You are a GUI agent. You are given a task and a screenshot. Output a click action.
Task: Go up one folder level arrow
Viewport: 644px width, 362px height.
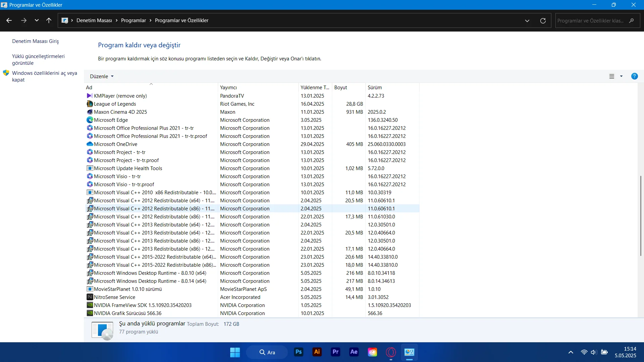click(49, 20)
